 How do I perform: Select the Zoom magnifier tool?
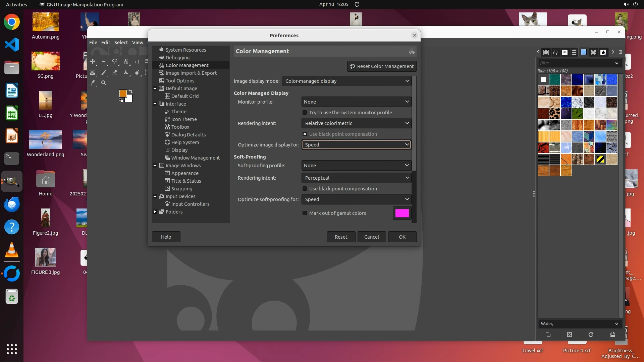point(104,83)
